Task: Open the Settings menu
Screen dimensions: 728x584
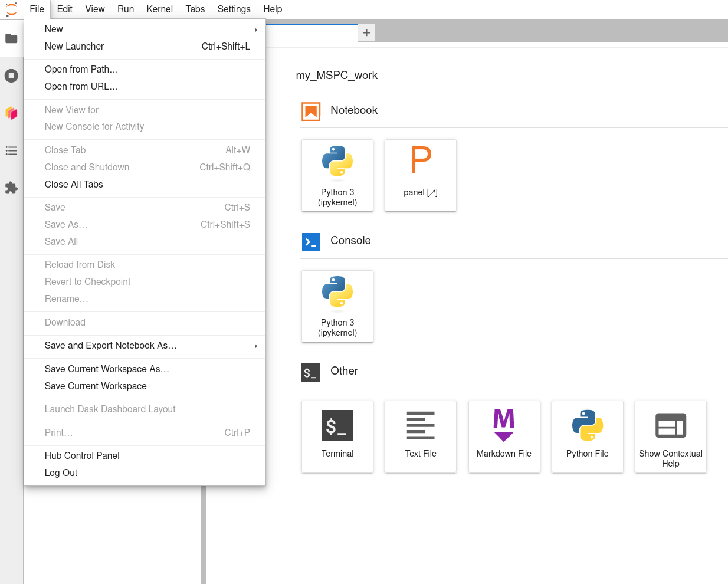Action: (x=234, y=9)
